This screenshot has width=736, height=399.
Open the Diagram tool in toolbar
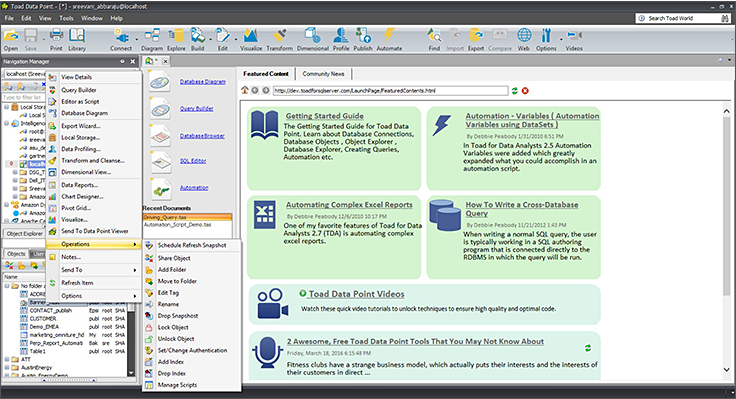tap(152, 39)
